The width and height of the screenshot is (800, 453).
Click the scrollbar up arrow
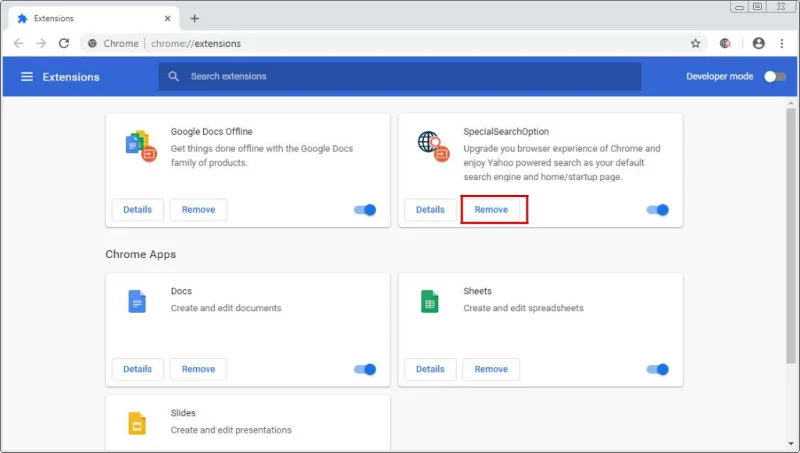pos(791,104)
